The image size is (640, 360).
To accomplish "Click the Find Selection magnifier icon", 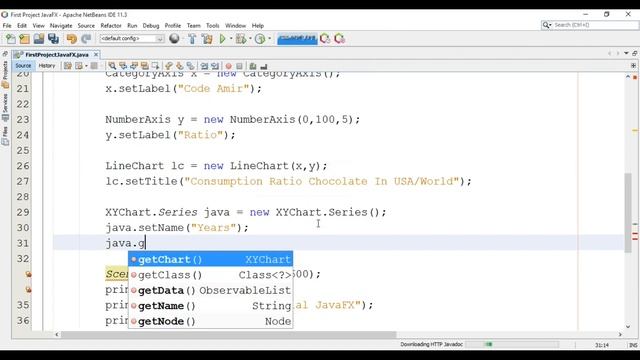I will pyautogui.click(x=112, y=66).
